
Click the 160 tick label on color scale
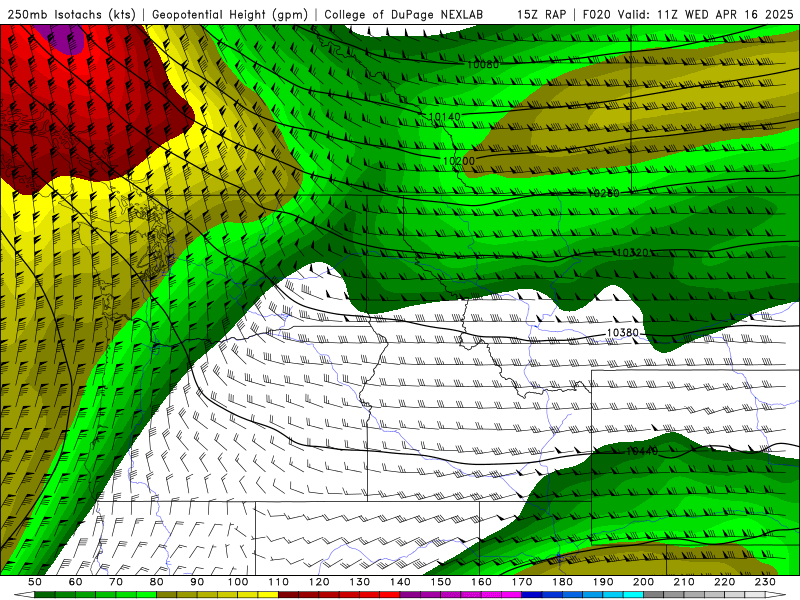coord(481,582)
